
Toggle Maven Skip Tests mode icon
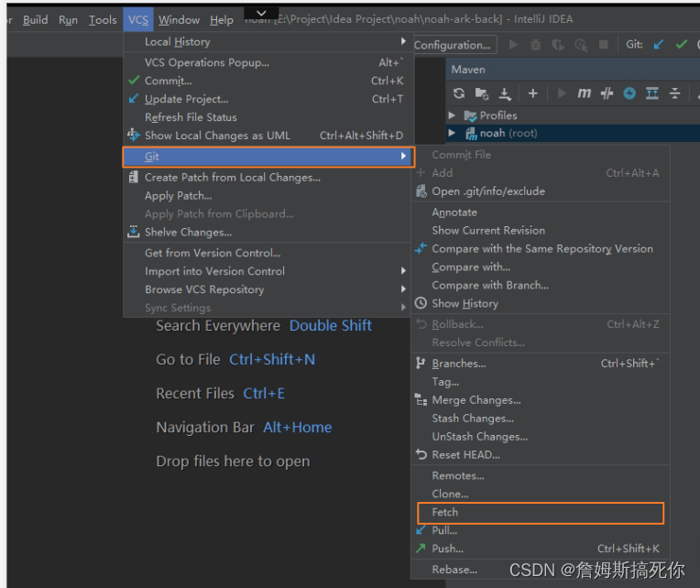(607, 93)
